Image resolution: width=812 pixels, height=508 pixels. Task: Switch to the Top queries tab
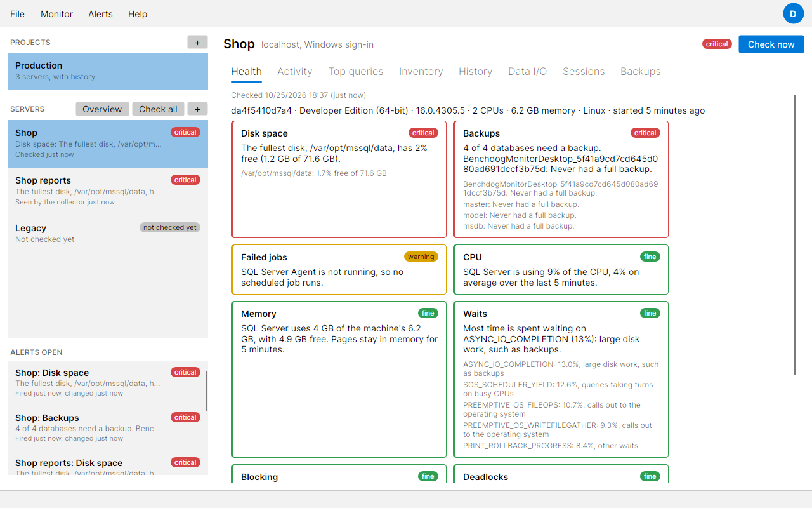pos(356,72)
